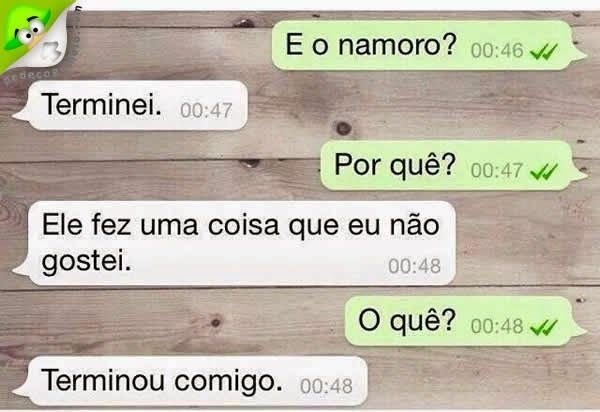
Task: Click the word 'comigo.' in last message
Action: click(x=228, y=382)
